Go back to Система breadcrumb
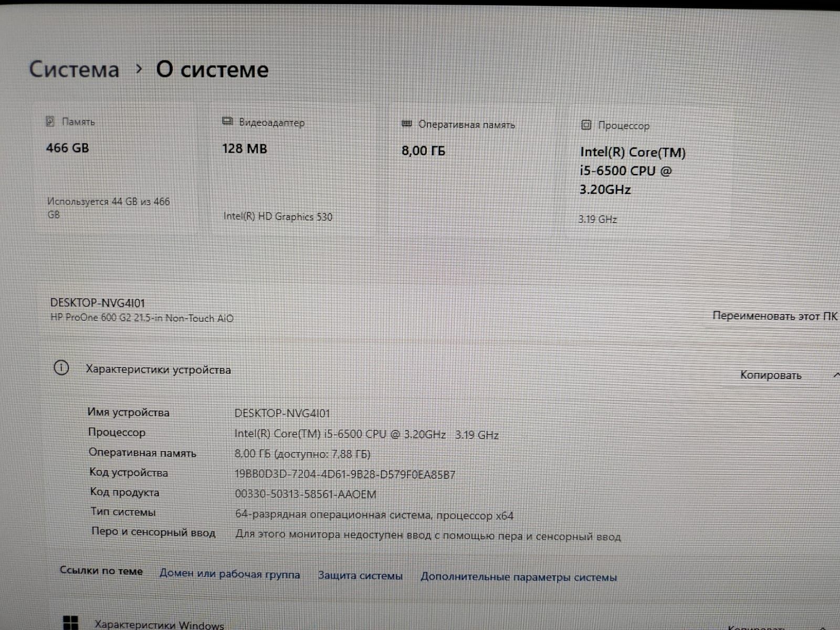Screen dimensions: 840x630 pos(74,69)
